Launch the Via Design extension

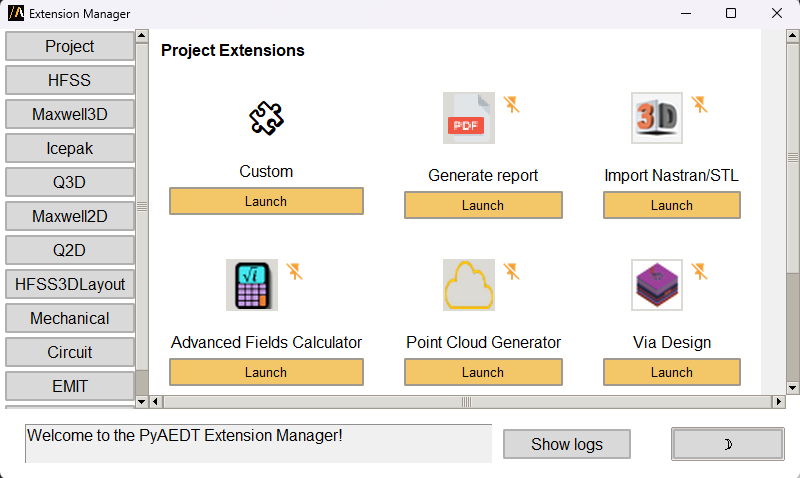[671, 372]
